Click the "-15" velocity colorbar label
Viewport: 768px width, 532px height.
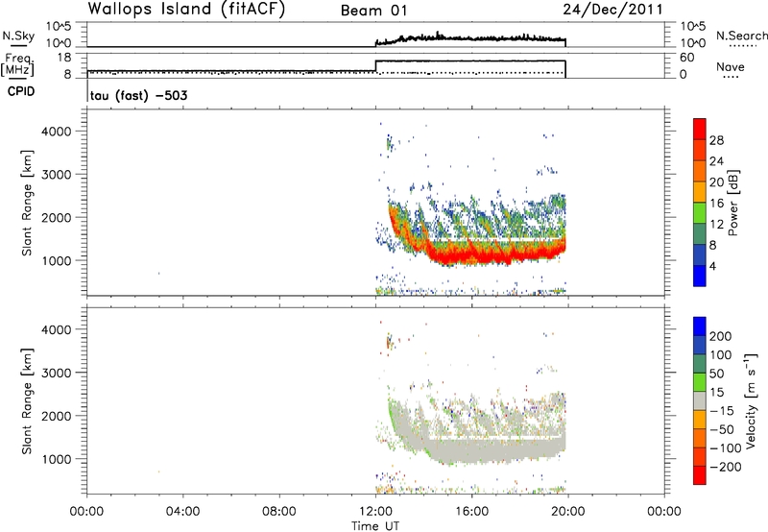721,410
